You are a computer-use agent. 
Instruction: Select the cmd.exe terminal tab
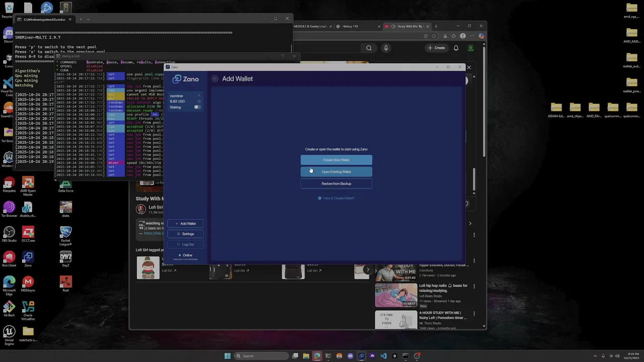pos(44,19)
